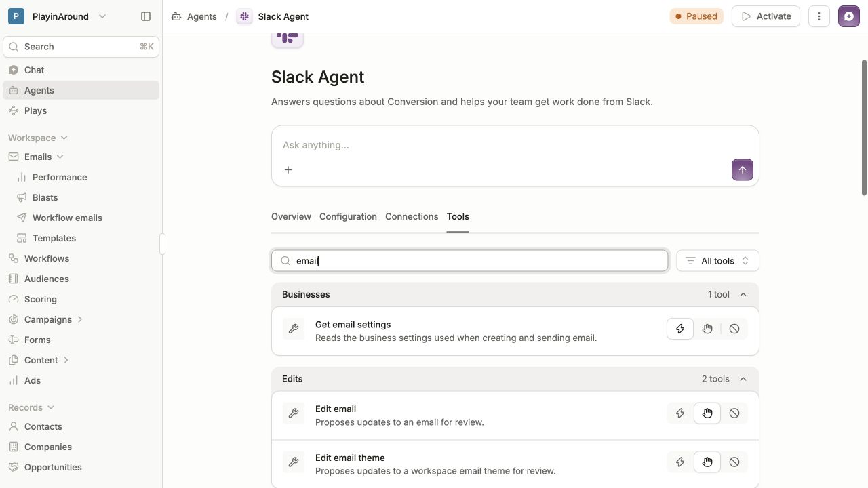Select the Tools tab

pyautogui.click(x=458, y=216)
